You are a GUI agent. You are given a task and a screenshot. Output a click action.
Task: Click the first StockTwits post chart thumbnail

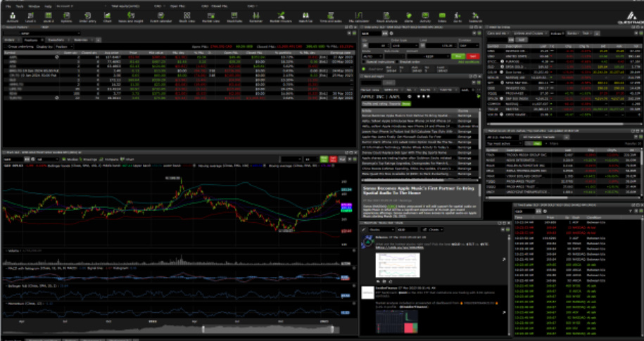coord(398,265)
